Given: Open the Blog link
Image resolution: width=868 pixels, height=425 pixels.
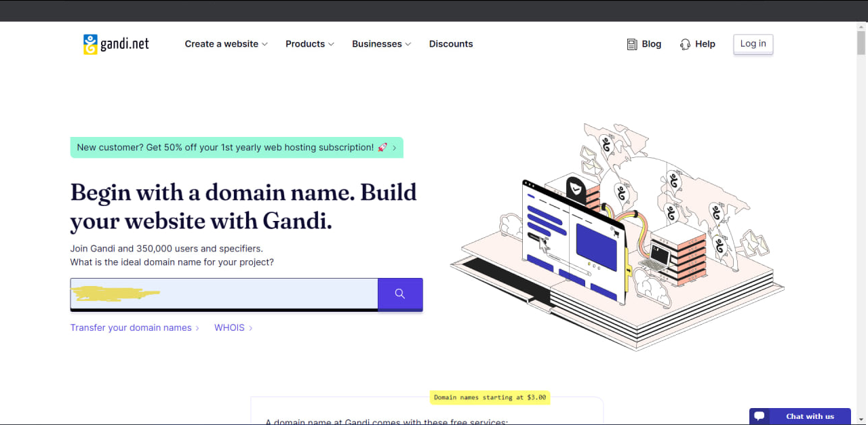Looking at the screenshot, I should [x=644, y=44].
